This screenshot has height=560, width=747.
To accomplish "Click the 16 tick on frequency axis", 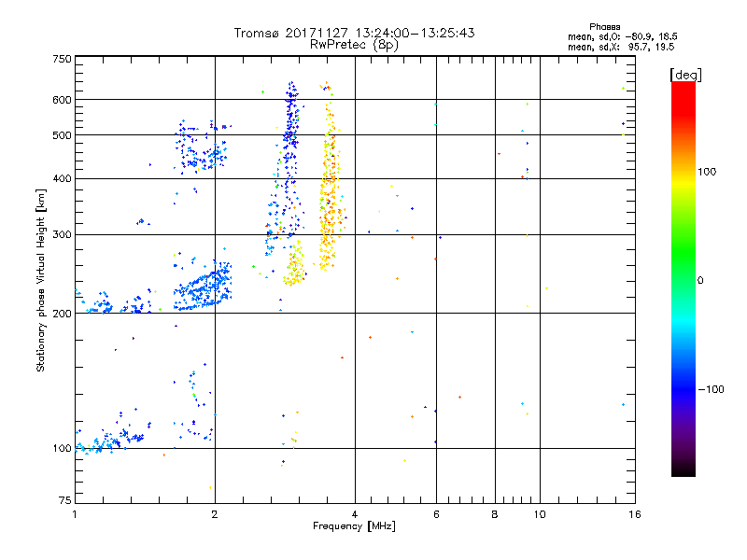I will (x=633, y=514).
